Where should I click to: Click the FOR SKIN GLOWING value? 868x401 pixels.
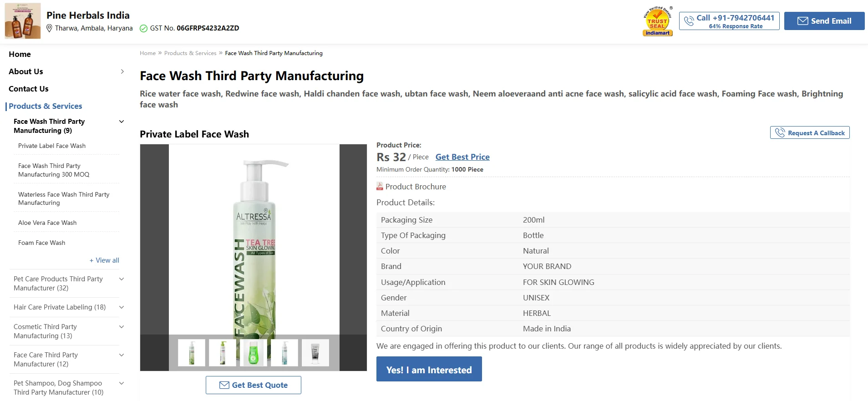pyautogui.click(x=558, y=282)
